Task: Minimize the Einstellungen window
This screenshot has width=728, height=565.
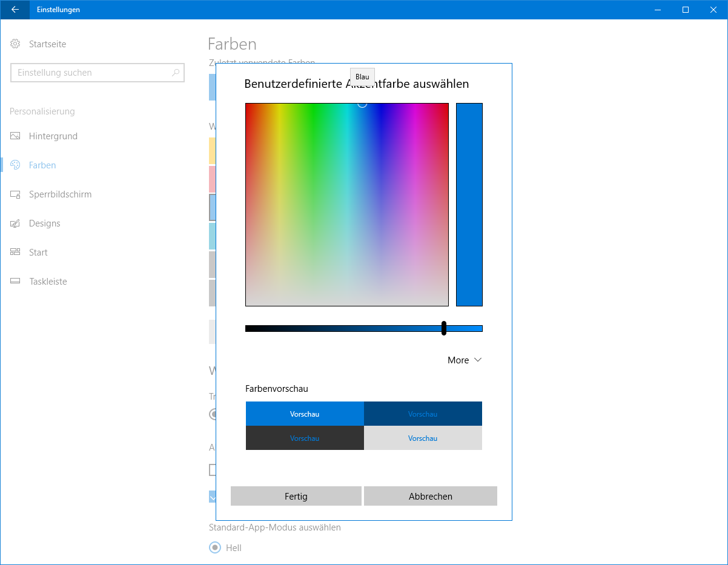Action: pyautogui.click(x=658, y=10)
